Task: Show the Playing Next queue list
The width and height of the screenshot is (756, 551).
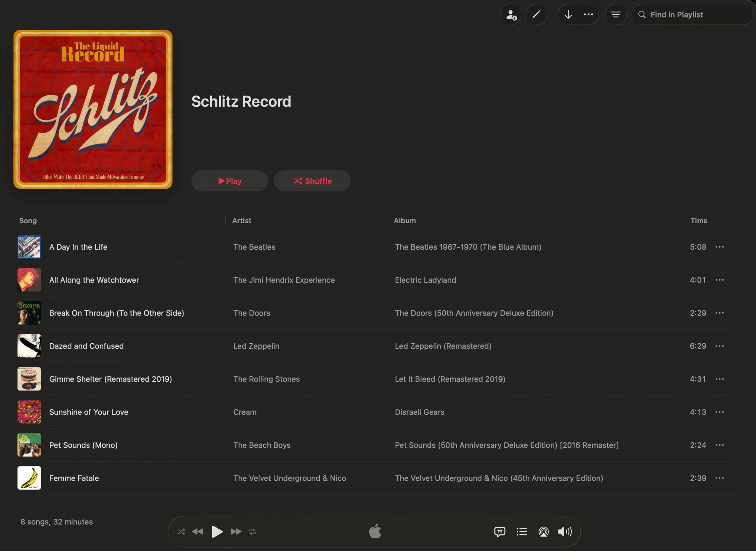Action: pos(522,532)
